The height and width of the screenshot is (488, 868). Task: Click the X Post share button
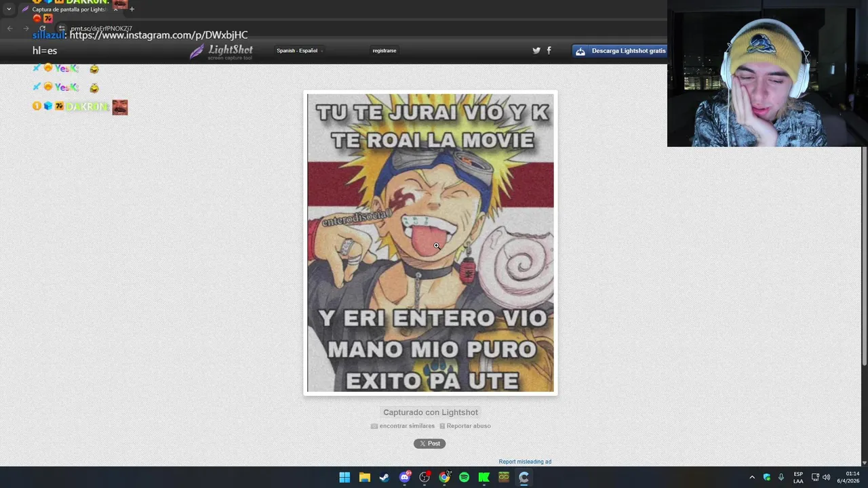pyautogui.click(x=430, y=443)
